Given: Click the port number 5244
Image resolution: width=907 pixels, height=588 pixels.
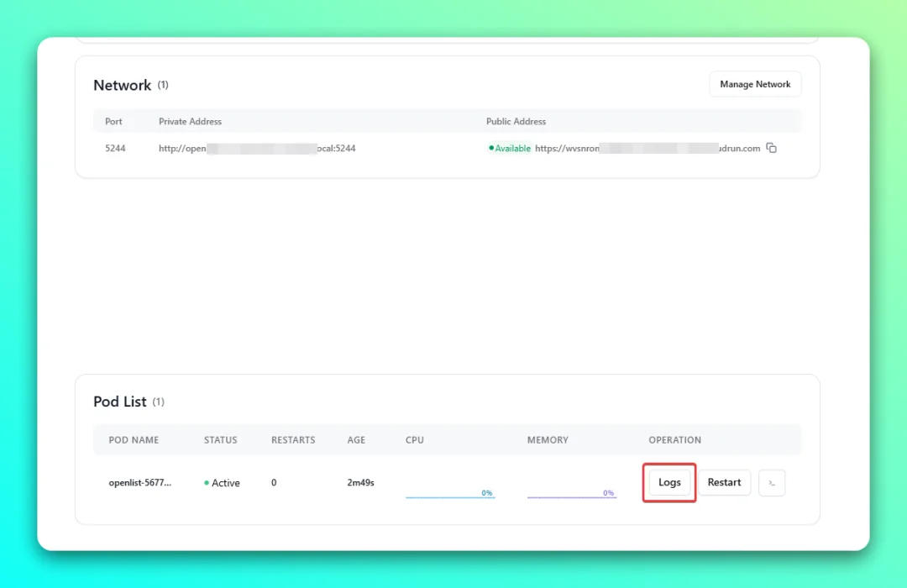Looking at the screenshot, I should (115, 148).
